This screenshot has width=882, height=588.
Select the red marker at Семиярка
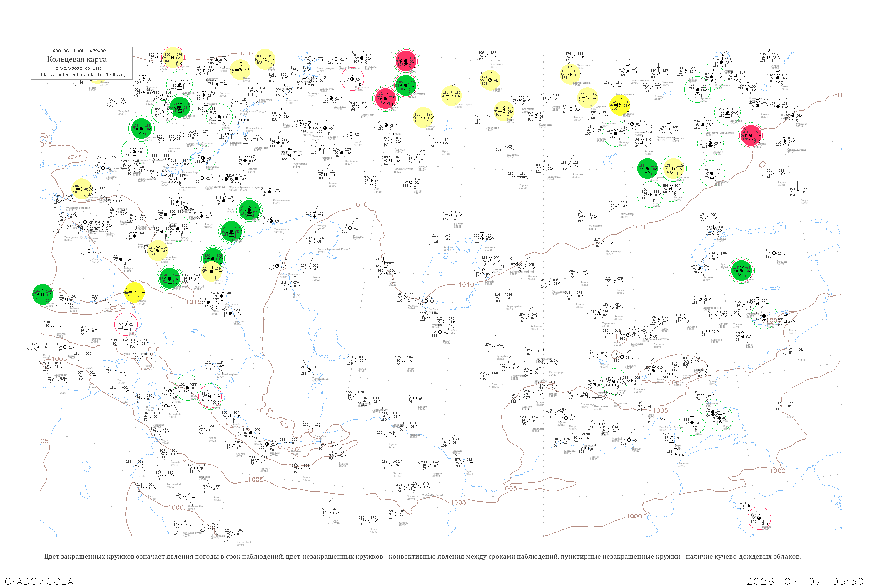751,135
